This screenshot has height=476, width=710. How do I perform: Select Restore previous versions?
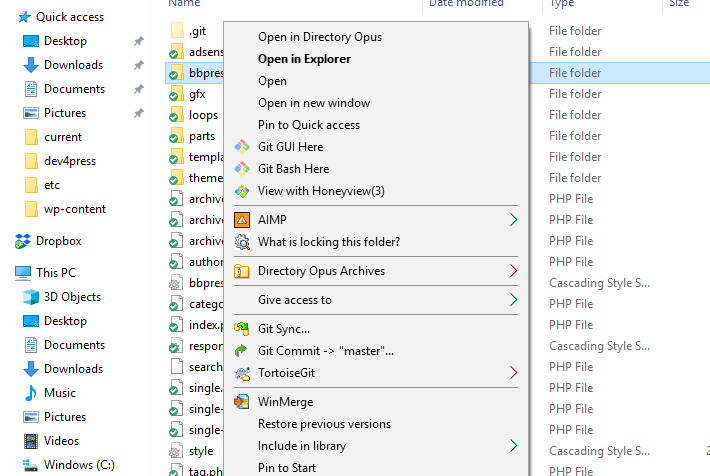[324, 424]
